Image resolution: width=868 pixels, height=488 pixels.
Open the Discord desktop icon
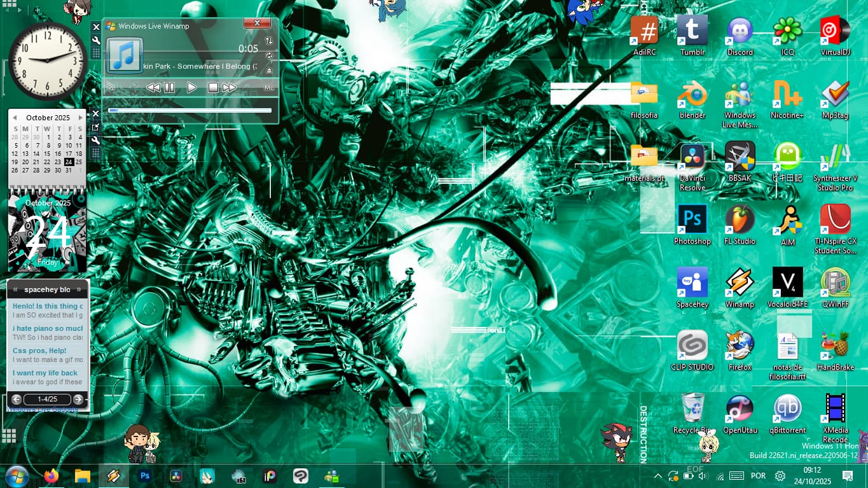pos(740,31)
